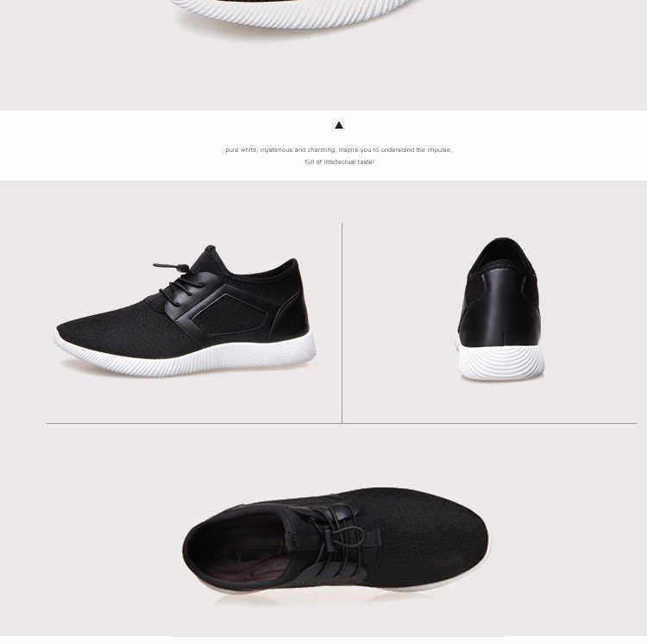Screen dimensions: 647x644
Task: Click the white ribbed sole of the rear-view shoe
Action: pos(501,363)
